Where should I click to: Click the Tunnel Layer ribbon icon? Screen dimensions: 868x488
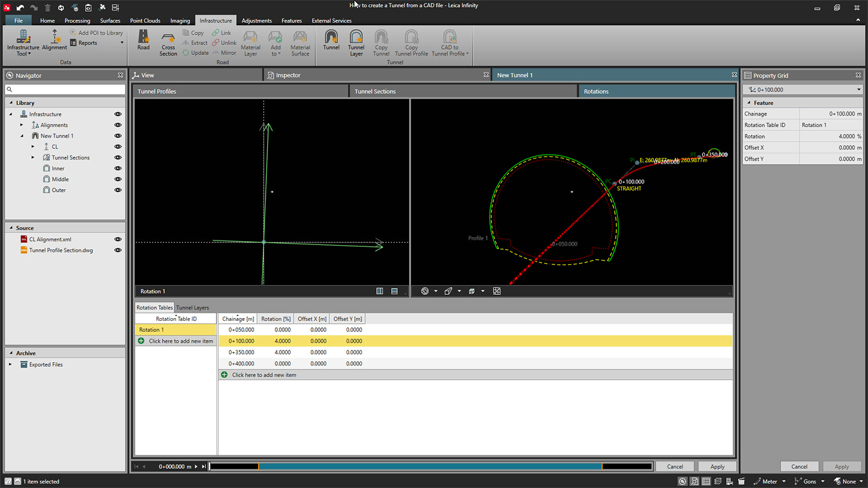(x=356, y=42)
